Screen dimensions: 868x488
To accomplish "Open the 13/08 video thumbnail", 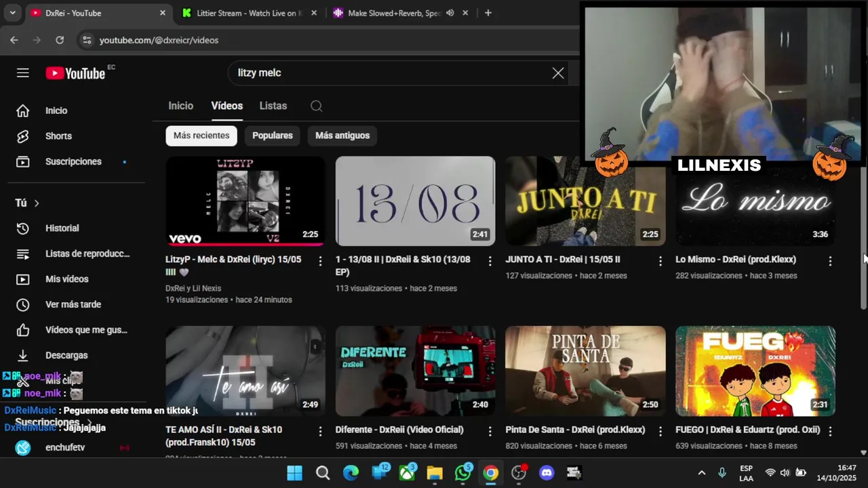I will coord(415,201).
